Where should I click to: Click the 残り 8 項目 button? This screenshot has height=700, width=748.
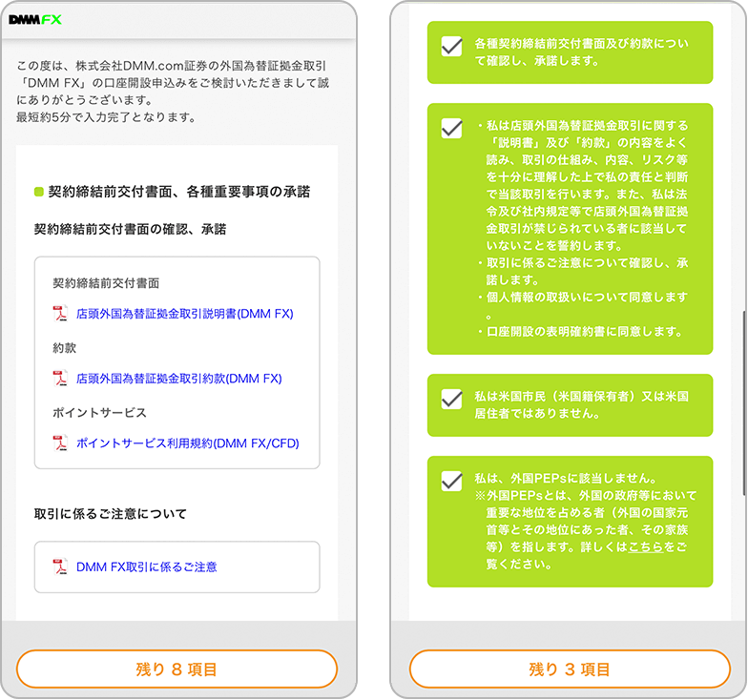click(177, 669)
